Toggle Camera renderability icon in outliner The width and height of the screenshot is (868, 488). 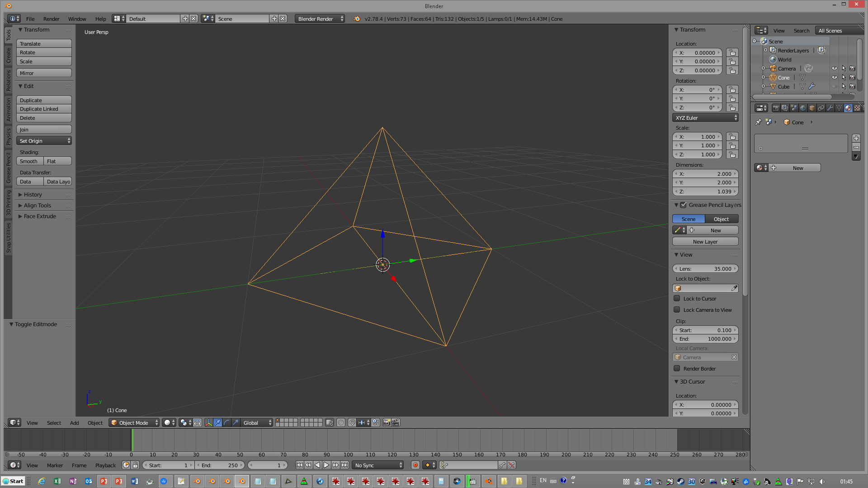(x=853, y=68)
